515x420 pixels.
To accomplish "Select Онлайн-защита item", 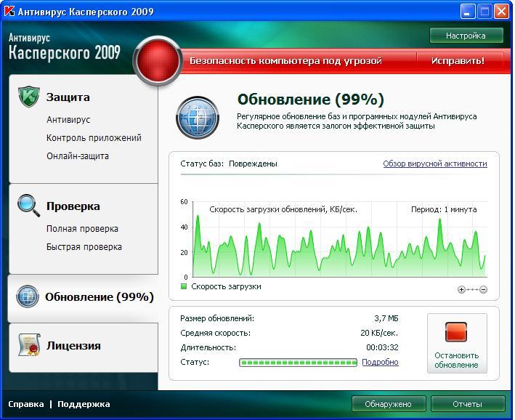I will tap(78, 156).
